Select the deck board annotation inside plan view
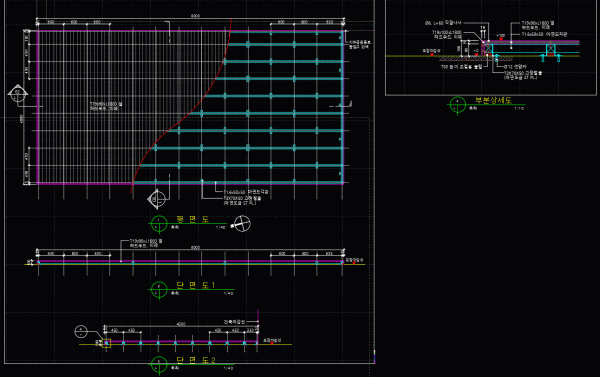The height and width of the screenshot is (377, 600). pos(106,106)
